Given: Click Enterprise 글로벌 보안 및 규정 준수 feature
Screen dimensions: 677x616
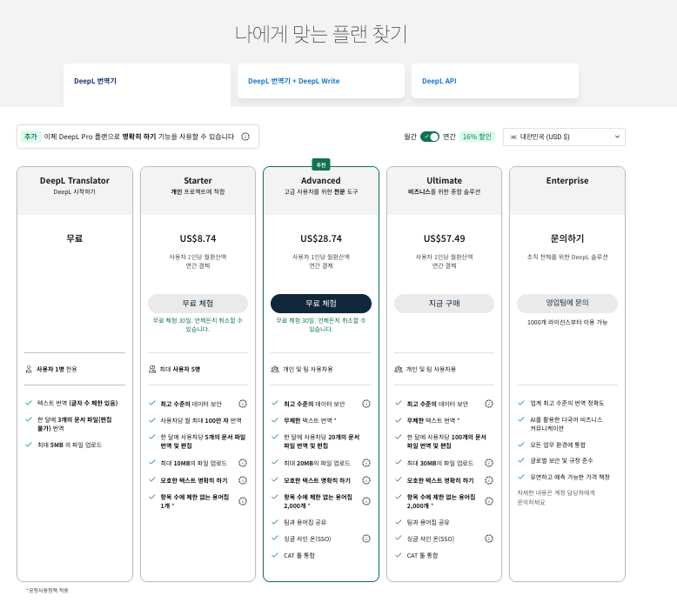Looking at the screenshot, I should coord(562,460).
